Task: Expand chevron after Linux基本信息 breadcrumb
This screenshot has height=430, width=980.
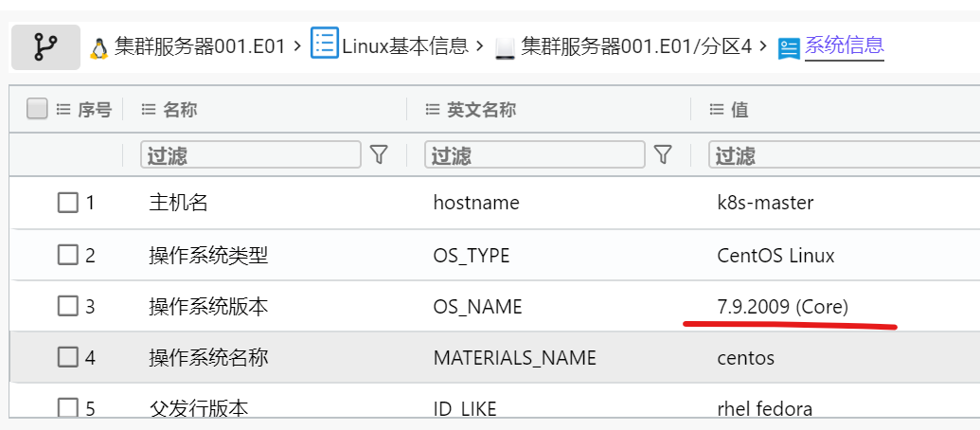Action: (480, 46)
